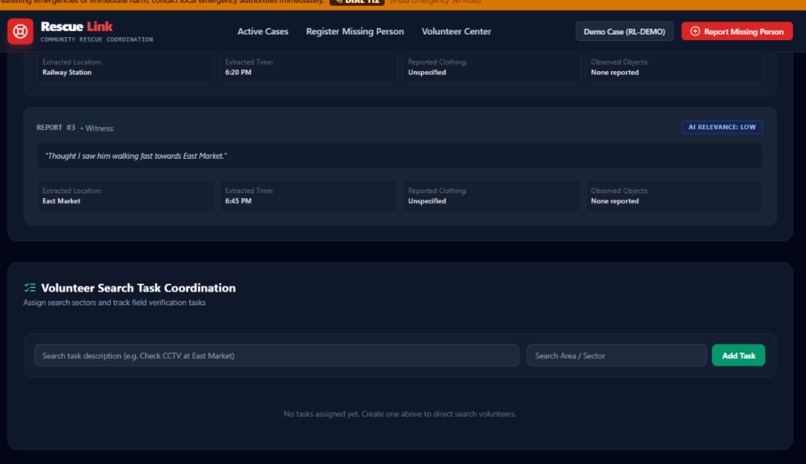Click the checklist icon beside Volunteer Search Task Coordination
The height and width of the screenshot is (464, 806).
30,288
